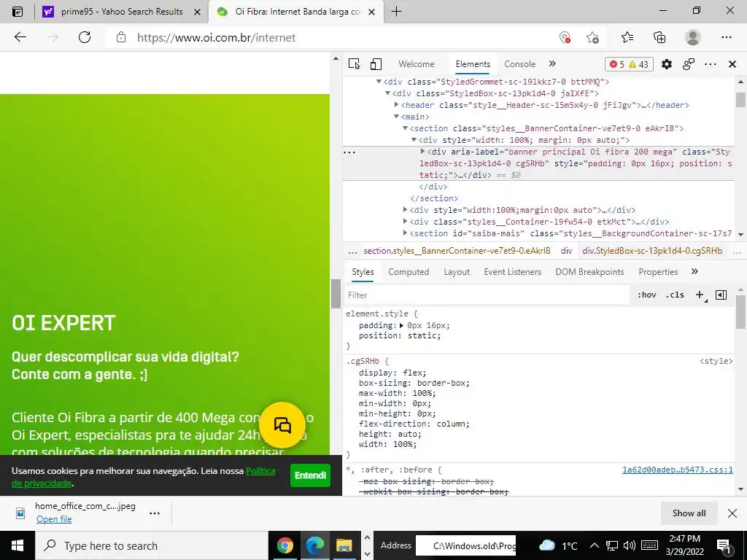
Task: Add this page to favorites star
Action: pyautogui.click(x=592, y=37)
